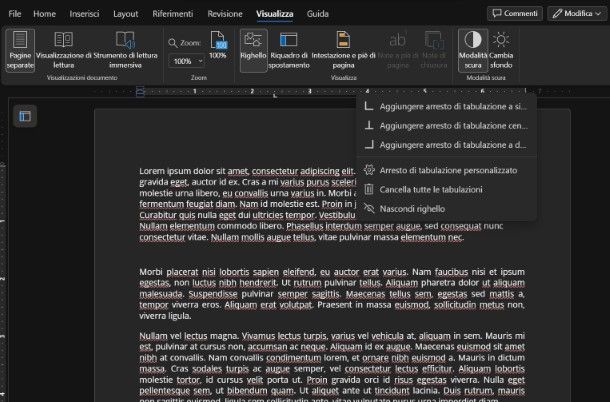
Task: Toggle Riquadro di spostamento pane
Action: coord(289,51)
